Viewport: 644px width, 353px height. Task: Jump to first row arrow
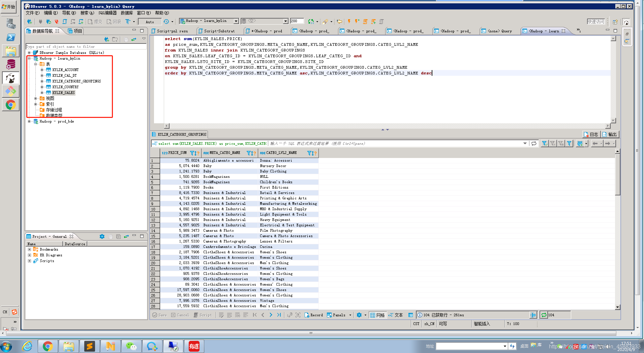(255, 315)
